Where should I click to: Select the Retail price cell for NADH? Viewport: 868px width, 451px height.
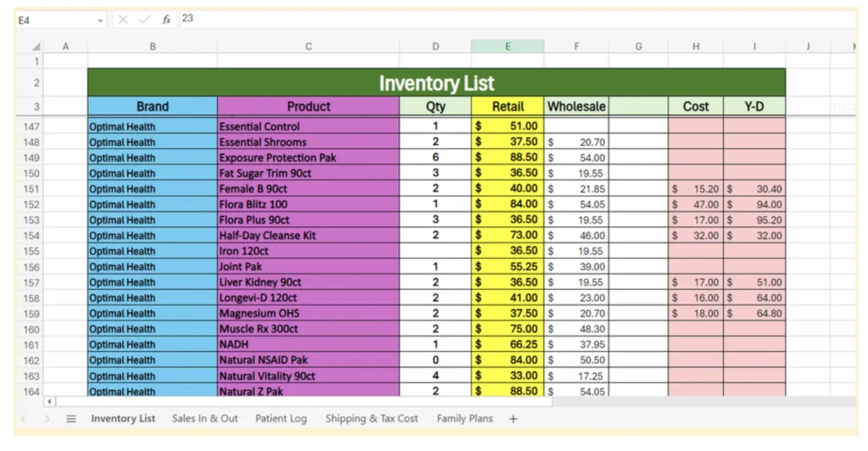click(x=508, y=344)
